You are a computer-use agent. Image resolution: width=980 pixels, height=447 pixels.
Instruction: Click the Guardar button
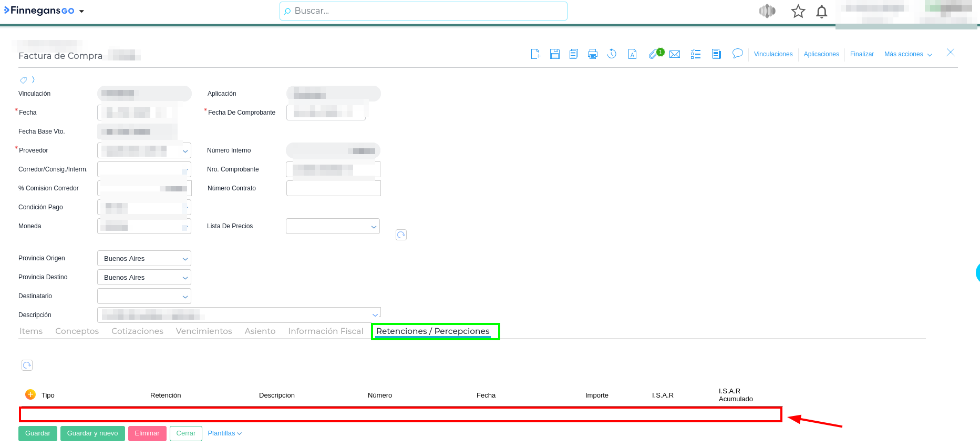38,433
